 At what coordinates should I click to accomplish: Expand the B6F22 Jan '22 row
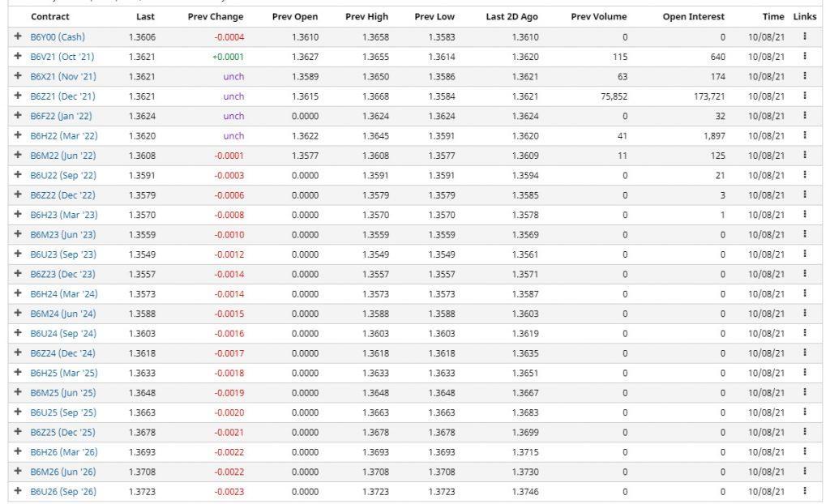pyautogui.click(x=18, y=115)
